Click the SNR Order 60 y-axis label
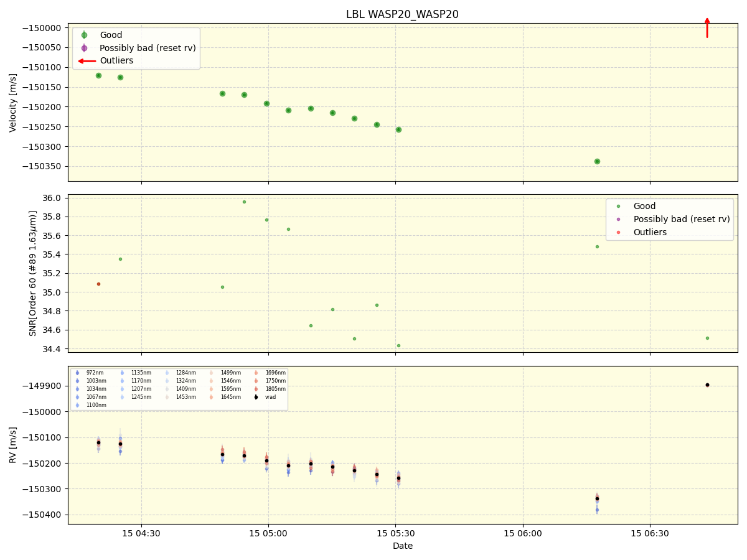747x560 pixels. click(x=32, y=273)
